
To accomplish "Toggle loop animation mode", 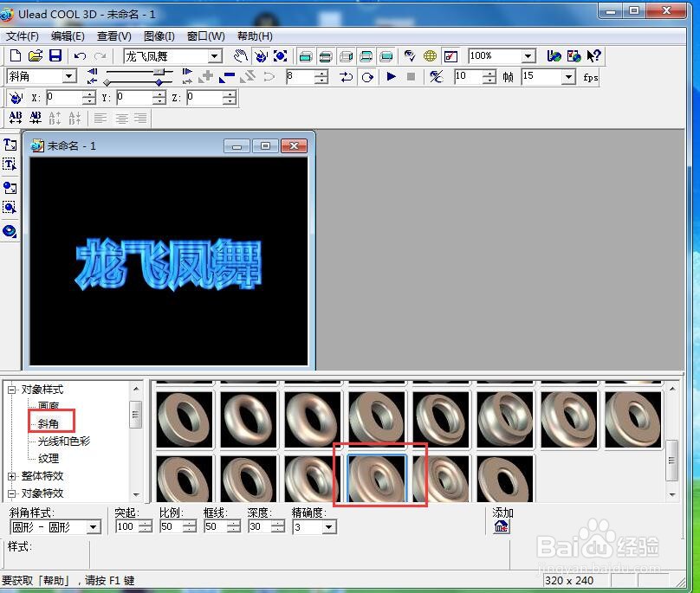I will click(367, 77).
